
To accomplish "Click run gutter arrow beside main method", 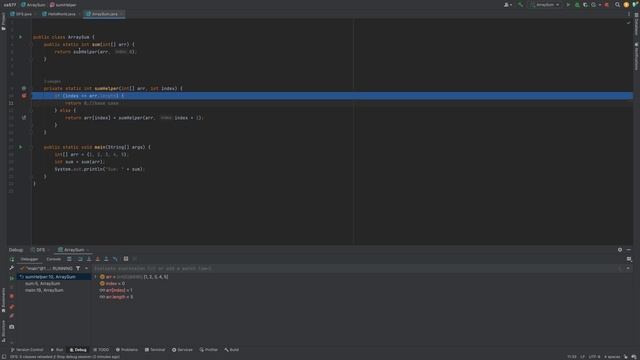I will (x=20, y=147).
